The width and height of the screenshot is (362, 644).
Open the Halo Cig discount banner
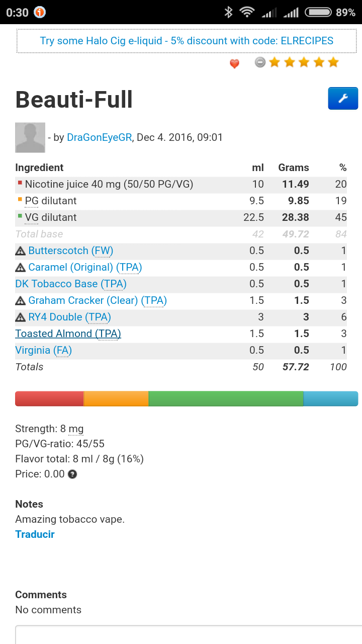187,41
